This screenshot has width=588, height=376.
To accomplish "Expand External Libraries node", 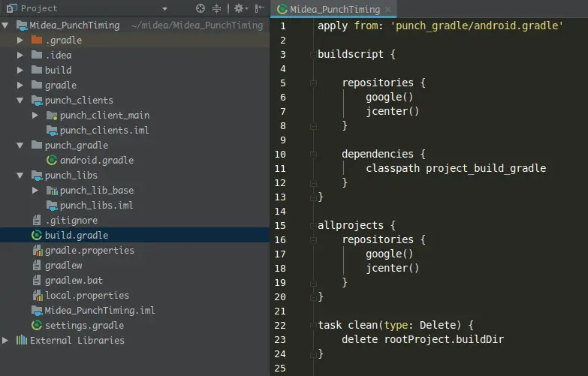I will click(x=5, y=340).
